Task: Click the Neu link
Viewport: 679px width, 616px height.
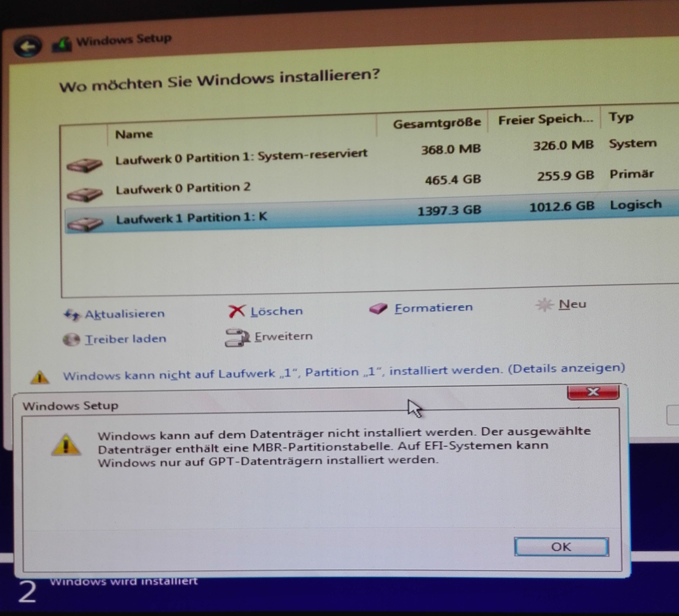Action: pyautogui.click(x=572, y=304)
